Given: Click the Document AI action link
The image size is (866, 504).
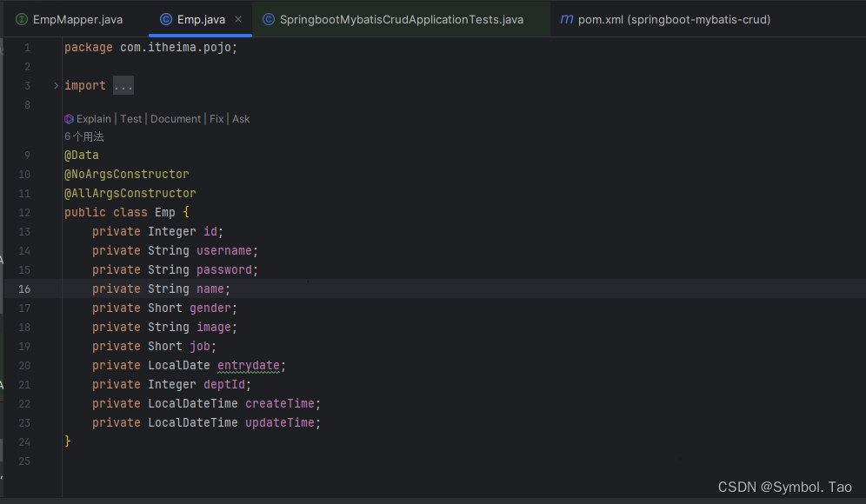Looking at the screenshot, I should [176, 118].
